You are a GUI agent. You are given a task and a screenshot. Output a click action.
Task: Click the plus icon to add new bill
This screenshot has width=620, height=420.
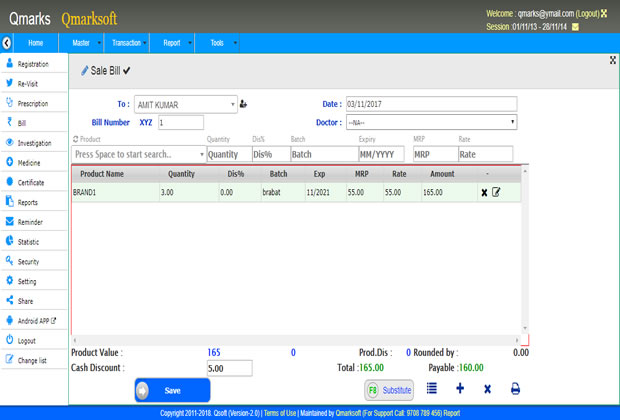pos(460,388)
